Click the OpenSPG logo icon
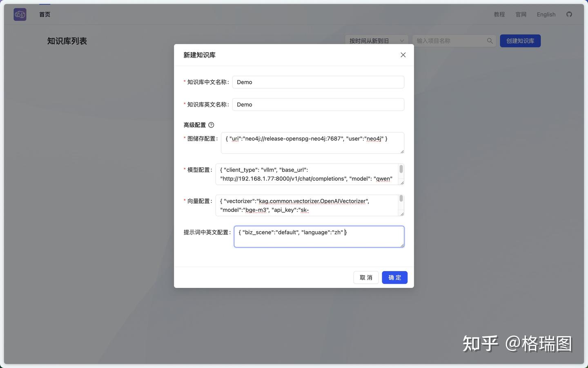The image size is (588, 368). click(x=20, y=14)
